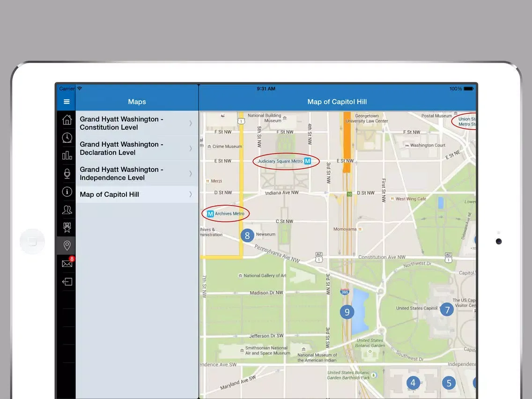Tap map marker number 5
The image size is (532, 399).
tap(449, 383)
